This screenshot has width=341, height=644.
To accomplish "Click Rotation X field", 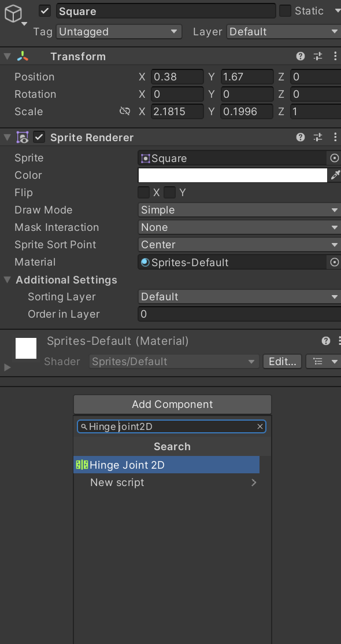I will (177, 94).
